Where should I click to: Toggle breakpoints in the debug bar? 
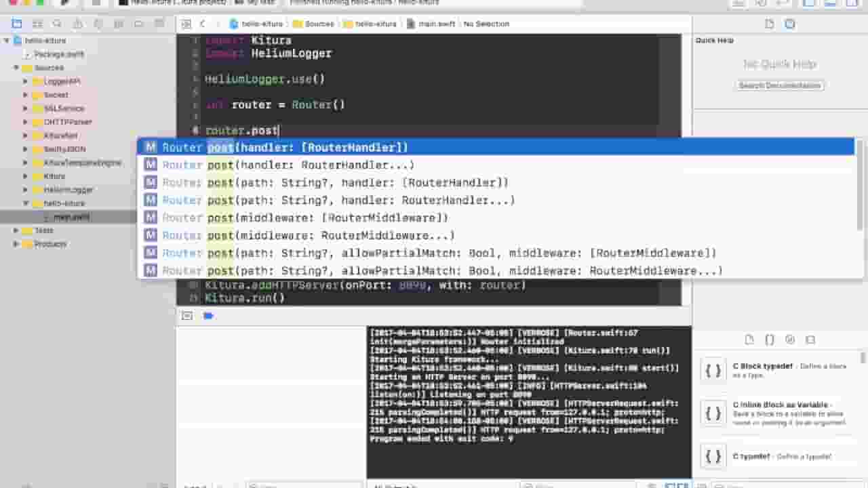click(x=208, y=316)
